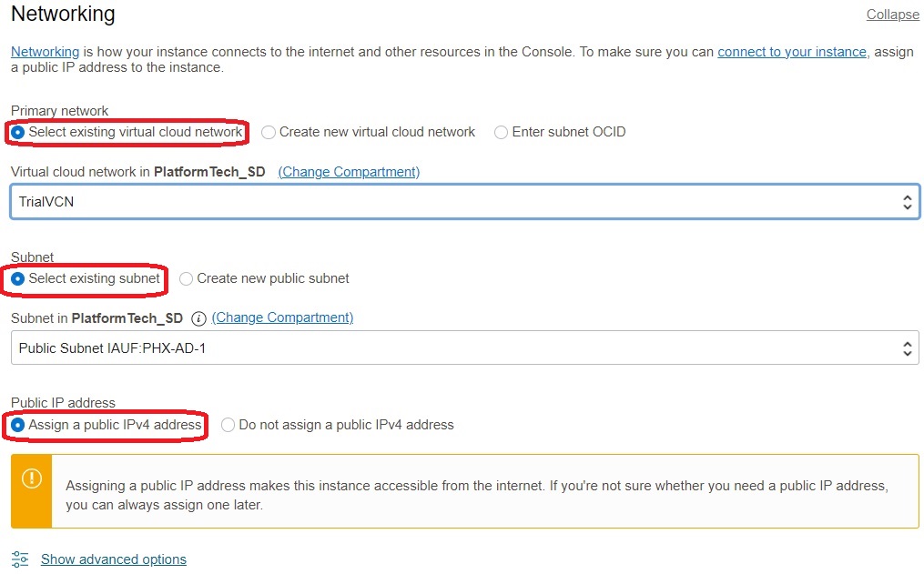This screenshot has width=924, height=574.
Task: Open the Networking help link
Action: click(45, 52)
